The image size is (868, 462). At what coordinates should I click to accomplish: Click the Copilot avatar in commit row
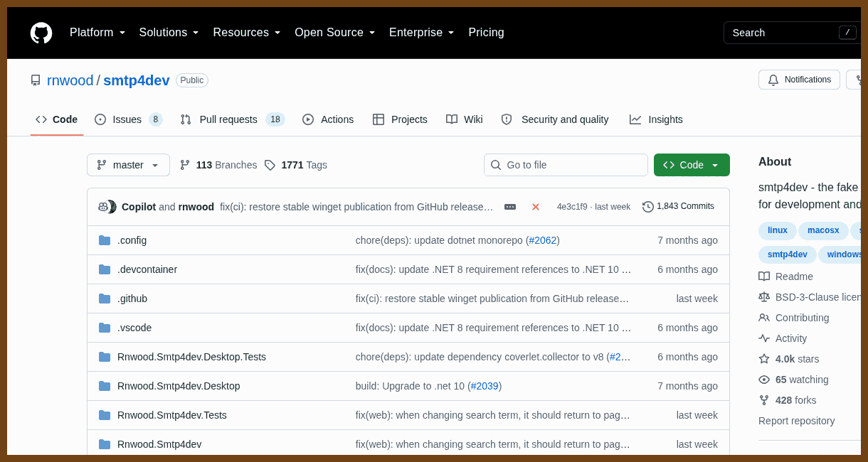click(104, 207)
